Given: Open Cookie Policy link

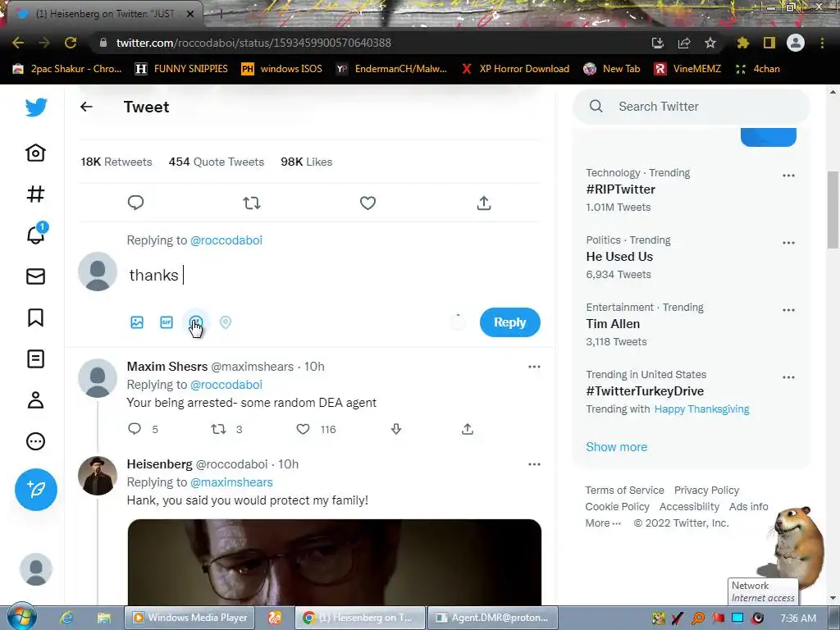Looking at the screenshot, I should click(x=617, y=506).
